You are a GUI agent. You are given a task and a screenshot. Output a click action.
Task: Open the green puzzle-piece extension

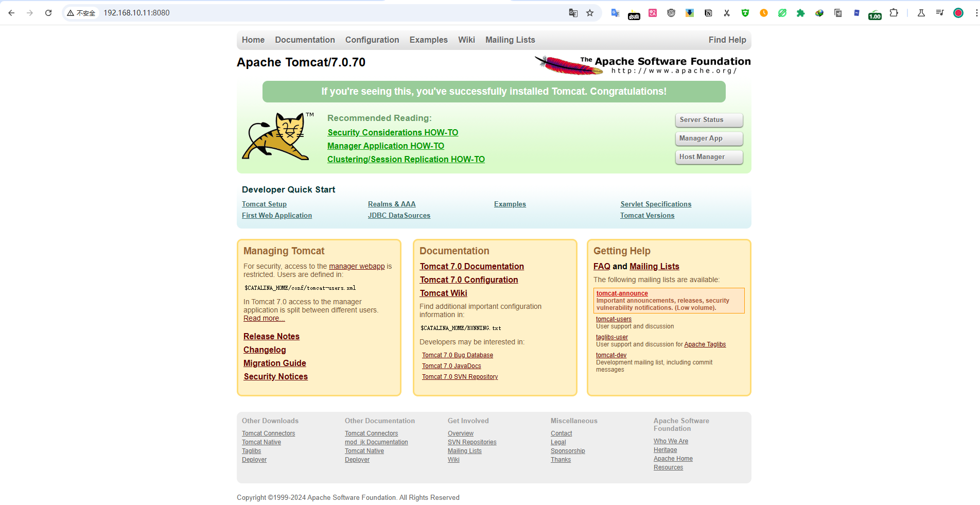tap(800, 13)
